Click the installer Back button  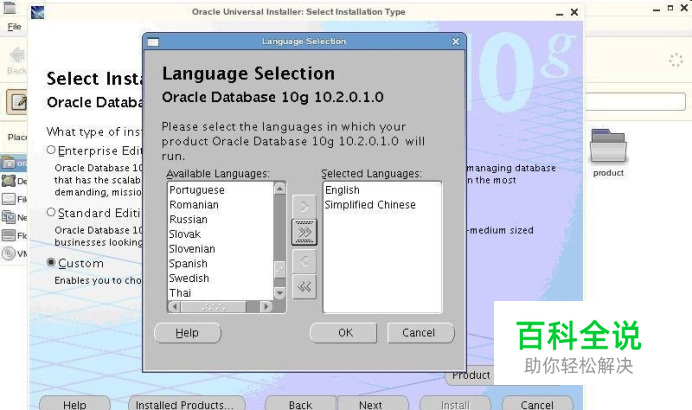pos(301,403)
